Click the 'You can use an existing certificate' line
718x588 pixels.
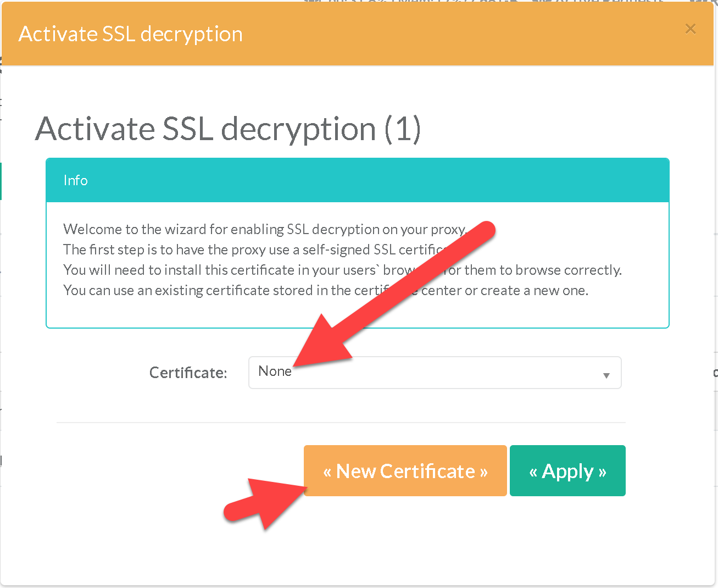click(x=220, y=290)
